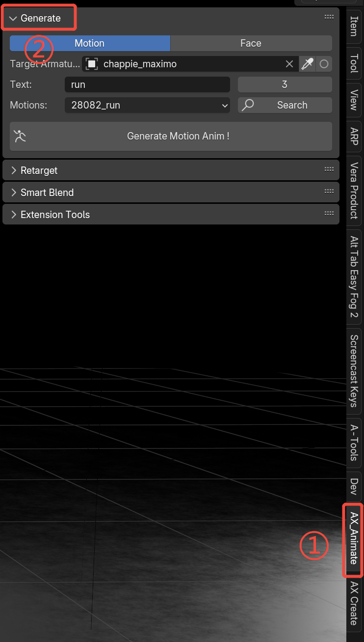
Task: Click the Retarget panel drag grip dots
Action: coord(329,169)
